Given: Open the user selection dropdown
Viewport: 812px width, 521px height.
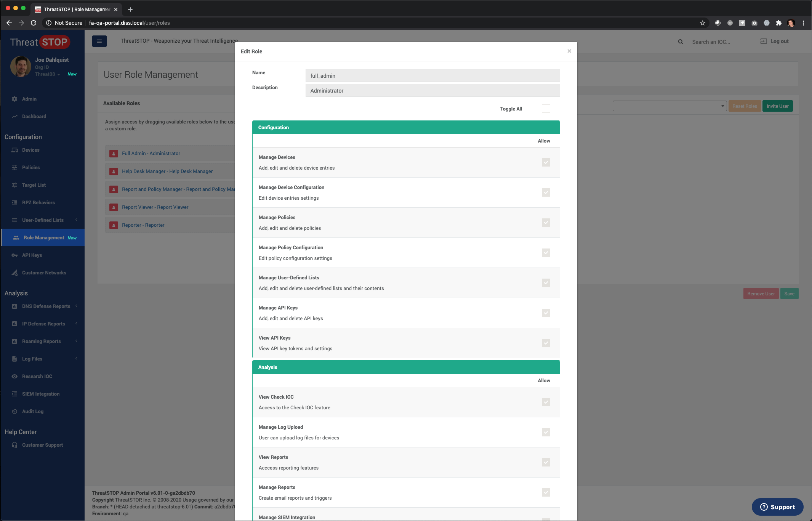Looking at the screenshot, I should [x=669, y=106].
